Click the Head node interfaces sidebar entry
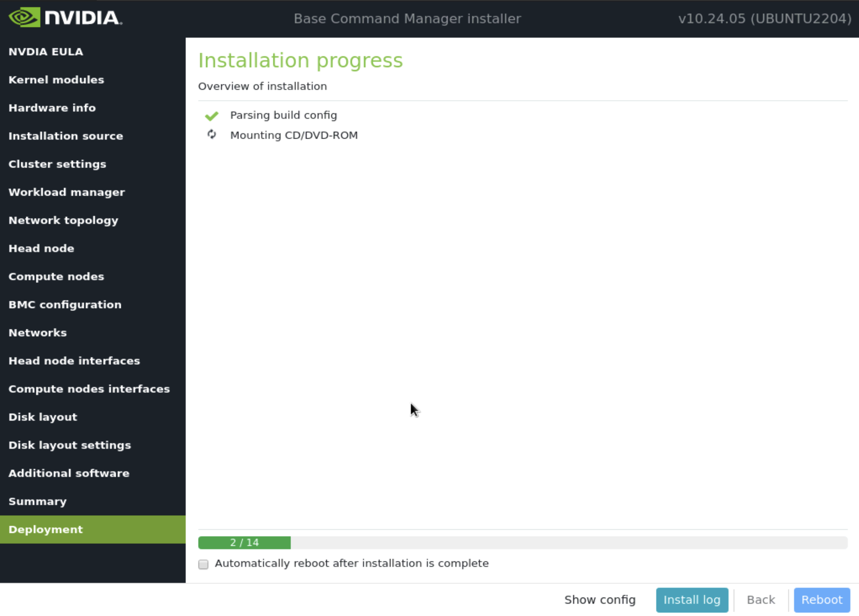 [x=74, y=361]
